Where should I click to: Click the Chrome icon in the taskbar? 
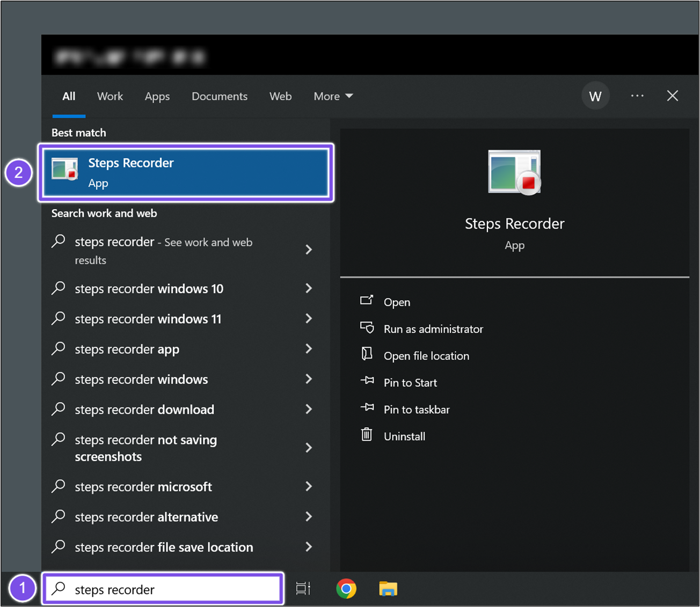pos(346,589)
